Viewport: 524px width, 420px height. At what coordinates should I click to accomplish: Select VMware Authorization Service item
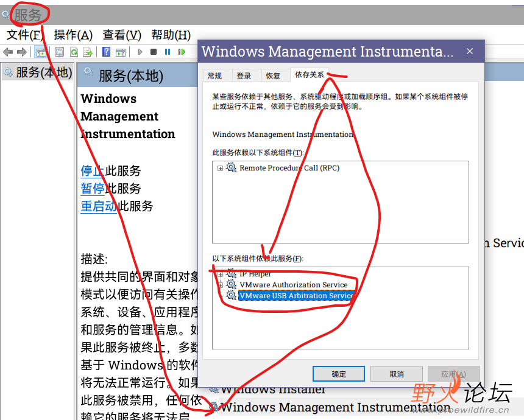tap(294, 285)
